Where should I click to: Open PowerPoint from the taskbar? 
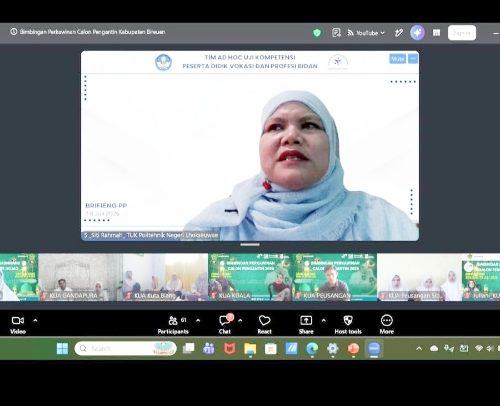pos(353,349)
